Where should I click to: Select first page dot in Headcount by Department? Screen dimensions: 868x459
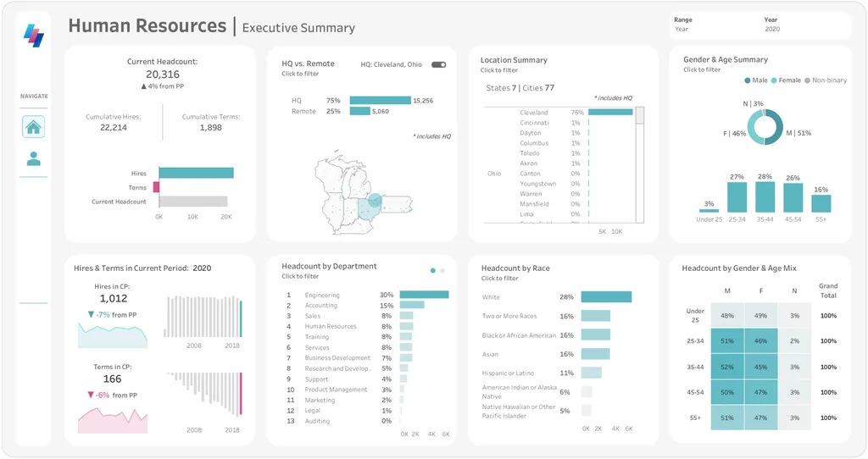(x=433, y=270)
